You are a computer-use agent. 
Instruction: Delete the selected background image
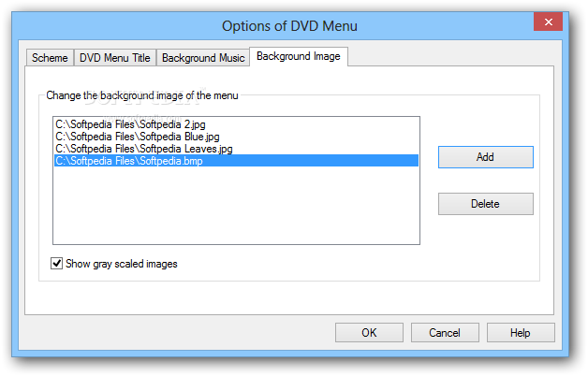click(x=486, y=204)
